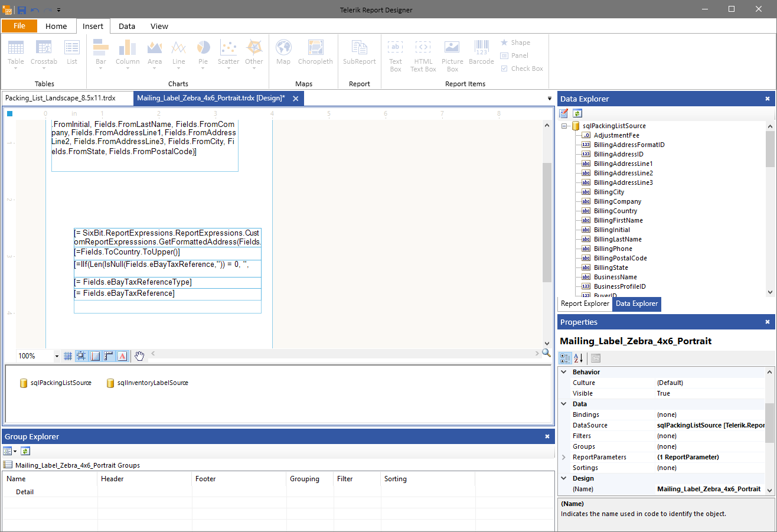Open the Quick Access Toolbar customize dropdown

pos(59,10)
